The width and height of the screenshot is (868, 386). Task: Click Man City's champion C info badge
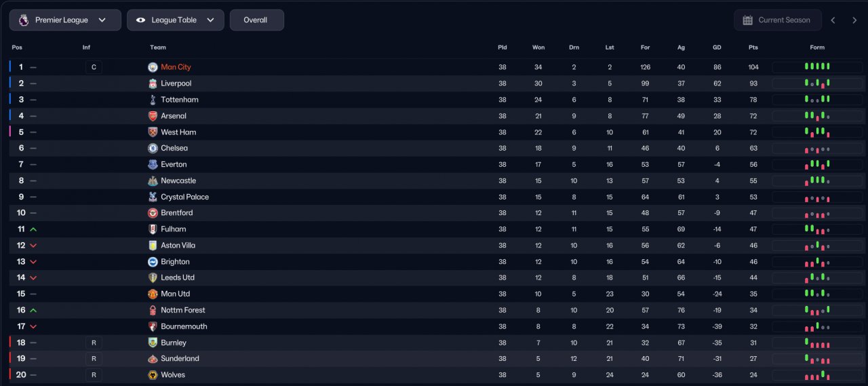(94, 67)
